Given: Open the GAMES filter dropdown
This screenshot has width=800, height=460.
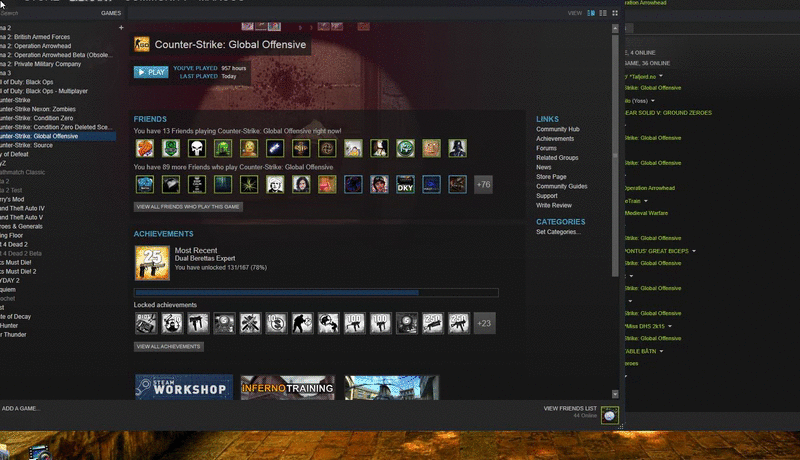Looking at the screenshot, I should 111,13.
